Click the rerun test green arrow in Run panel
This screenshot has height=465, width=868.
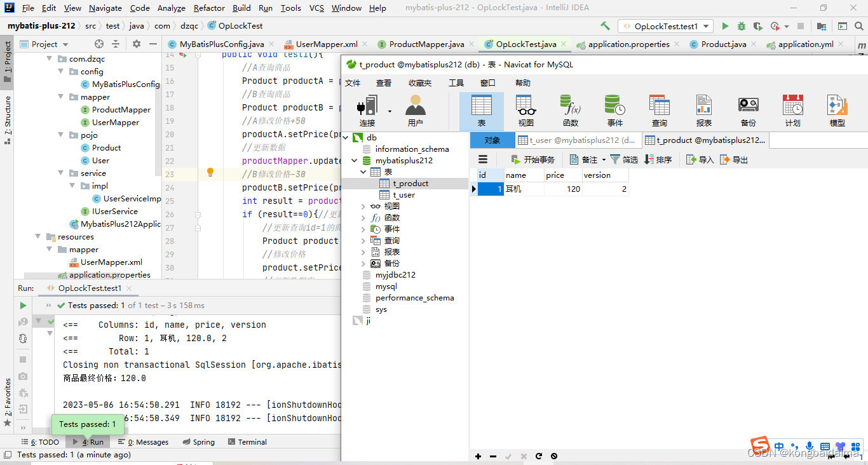tap(23, 306)
